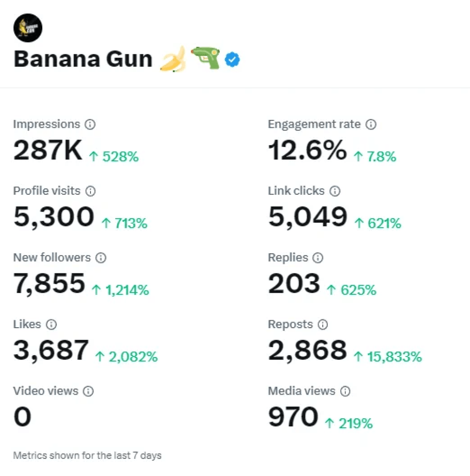Click the blue verified badge

coord(232,59)
